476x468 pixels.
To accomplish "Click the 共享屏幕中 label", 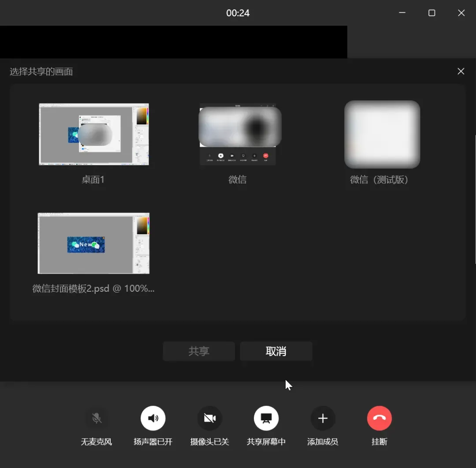I will coord(266,442).
